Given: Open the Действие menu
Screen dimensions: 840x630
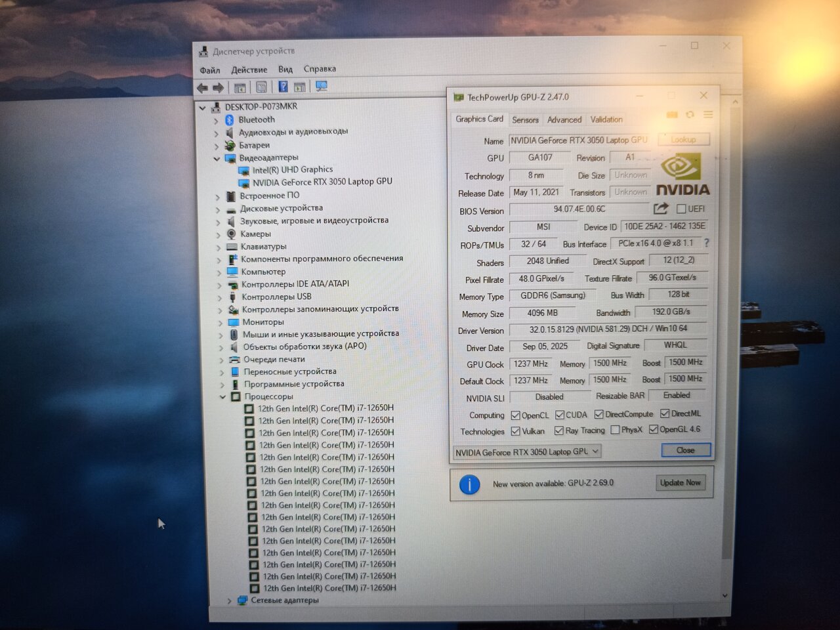Looking at the screenshot, I should [249, 70].
